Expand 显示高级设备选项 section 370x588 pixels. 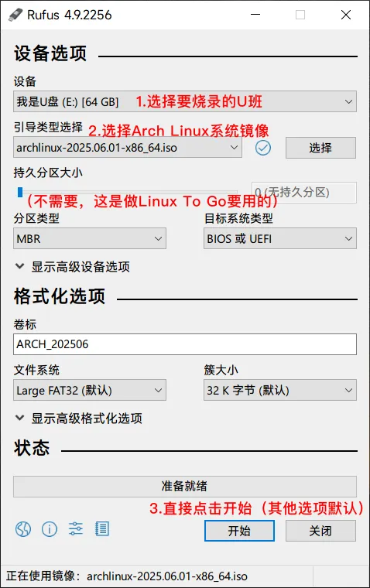click(73, 267)
